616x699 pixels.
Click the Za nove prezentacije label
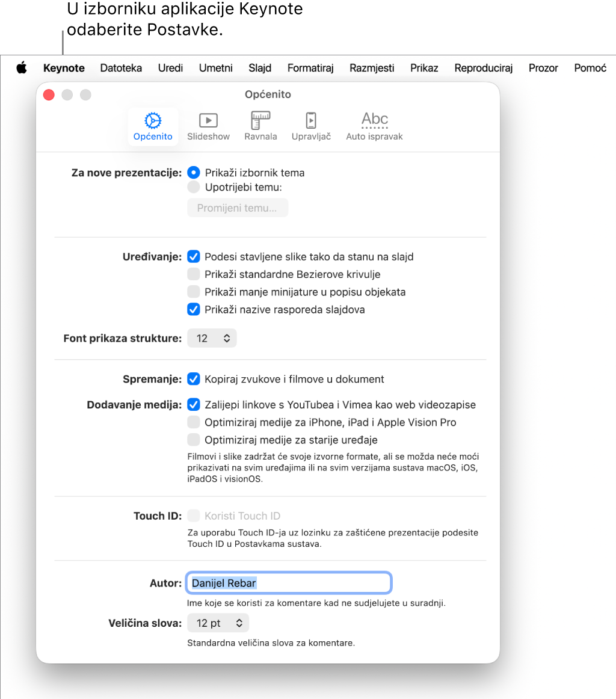(126, 173)
